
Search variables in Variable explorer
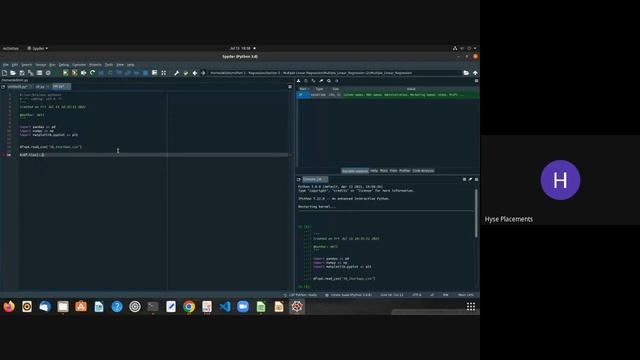[x=329, y=81]
